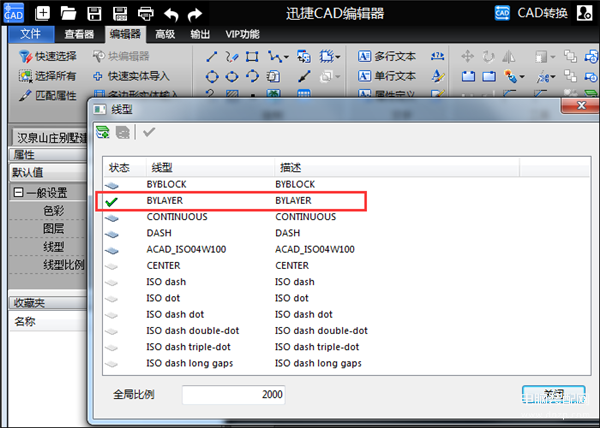This screenshot has height=428, width=600.
Task: Click the 全局比例 input field
Action: [233, 394]
